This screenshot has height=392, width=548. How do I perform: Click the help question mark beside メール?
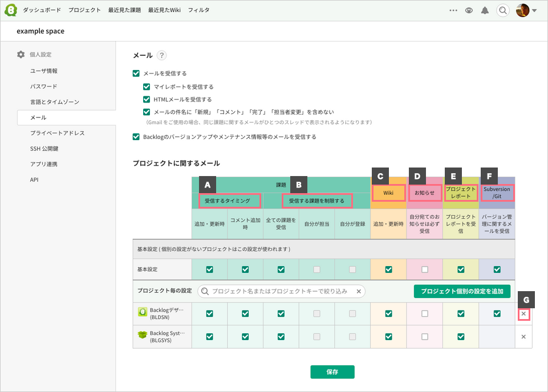pos(161,55)
